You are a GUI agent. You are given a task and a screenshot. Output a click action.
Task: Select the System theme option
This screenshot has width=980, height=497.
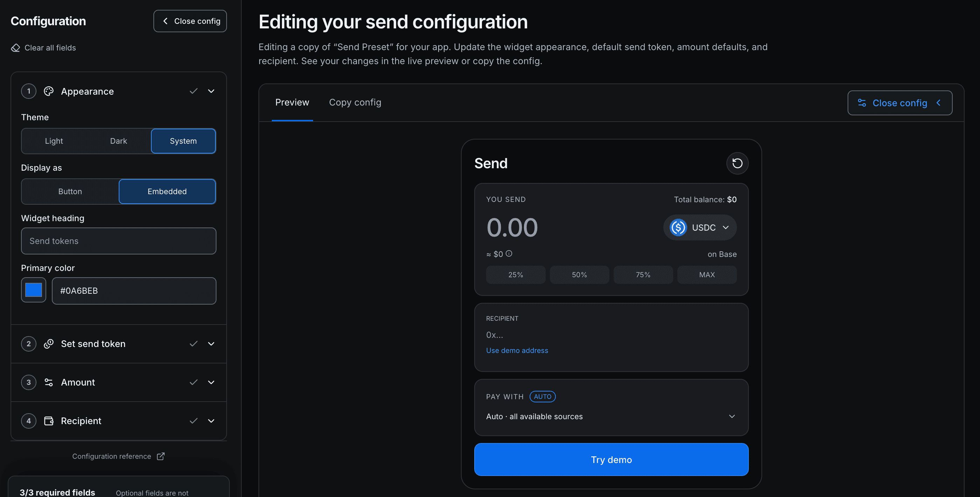pyautogui.click(x=183, y=141)
